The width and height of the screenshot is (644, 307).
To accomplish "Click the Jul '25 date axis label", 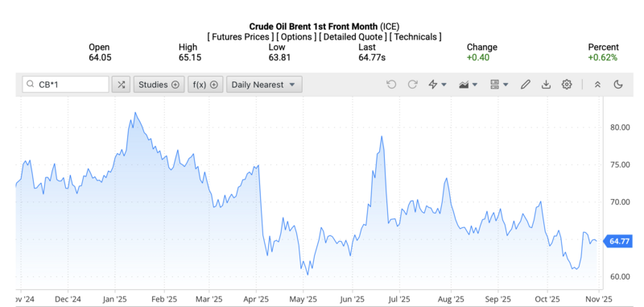I will [x=398, y=299].
